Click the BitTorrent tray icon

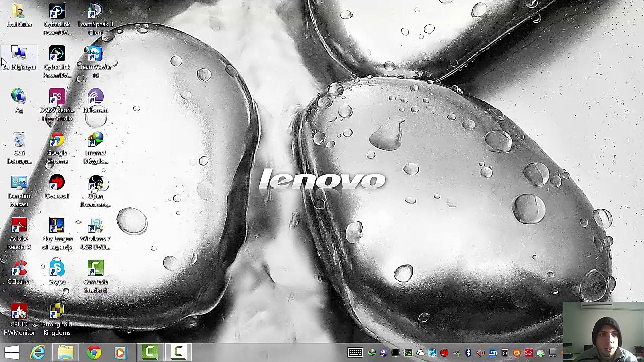point(384,353)
